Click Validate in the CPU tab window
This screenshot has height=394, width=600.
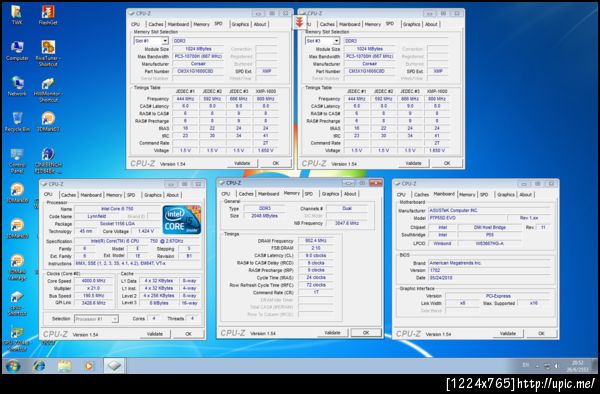(x=155, y=334)
